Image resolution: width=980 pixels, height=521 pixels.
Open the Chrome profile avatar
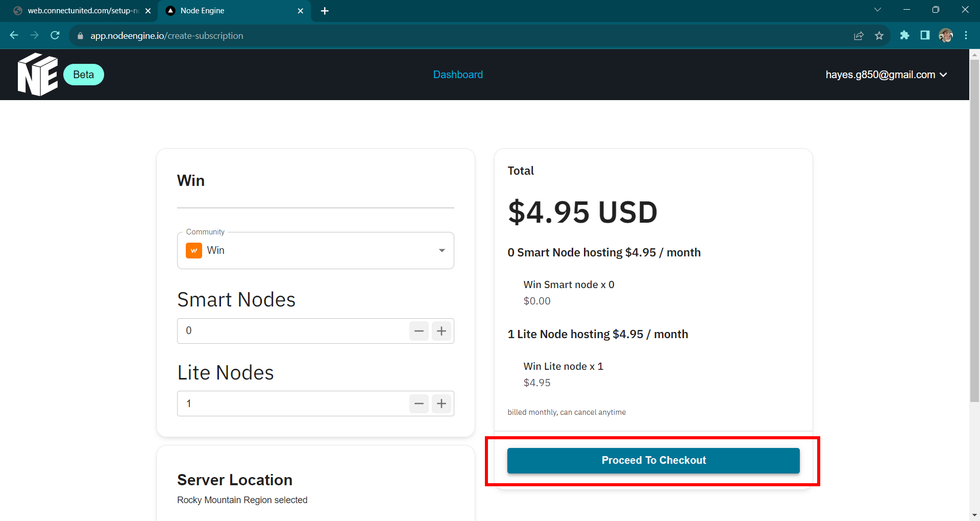tap(946, 35)
